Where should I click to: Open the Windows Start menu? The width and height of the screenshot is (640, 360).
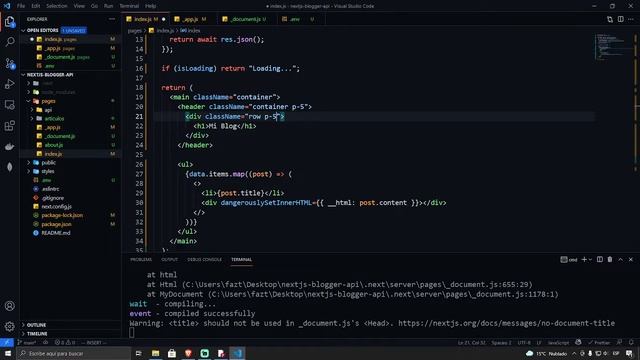(x=8, y=353)
